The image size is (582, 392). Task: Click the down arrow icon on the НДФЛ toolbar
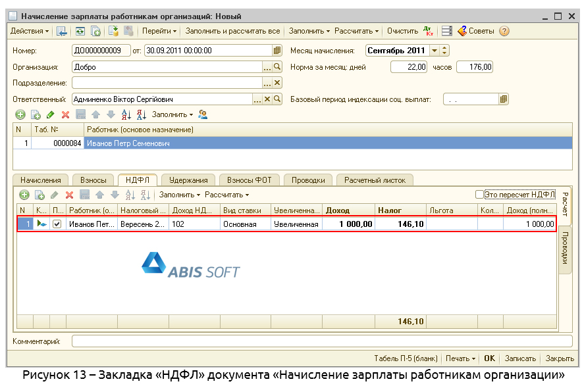click(x=115, y=195)
